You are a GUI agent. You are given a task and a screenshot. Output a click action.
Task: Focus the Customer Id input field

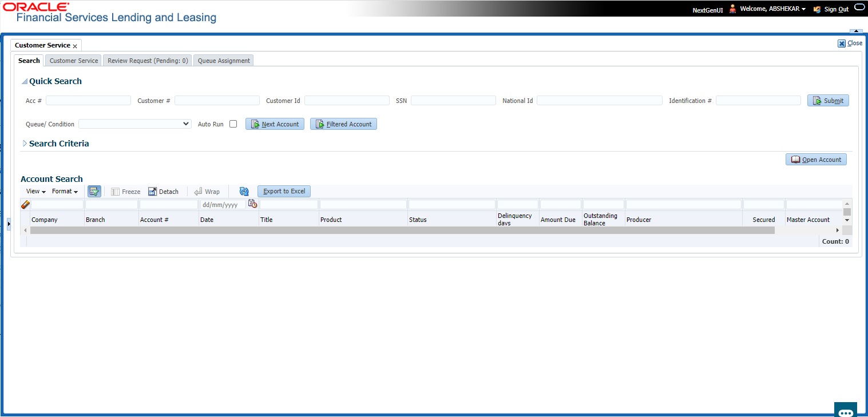(x=347, y=101)
